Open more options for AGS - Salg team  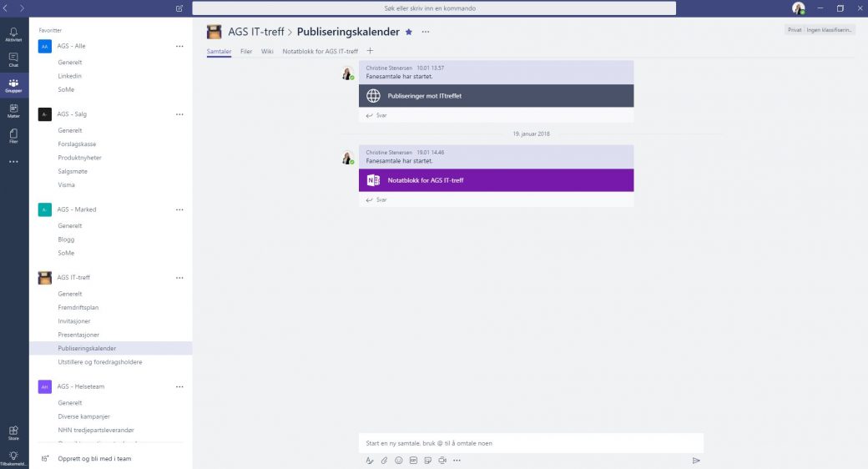point(179,114)
